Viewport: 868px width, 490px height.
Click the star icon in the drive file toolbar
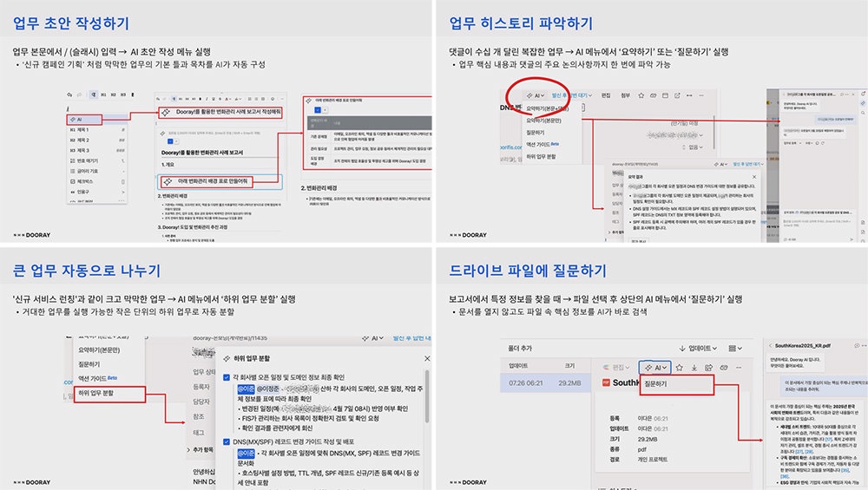680,368
